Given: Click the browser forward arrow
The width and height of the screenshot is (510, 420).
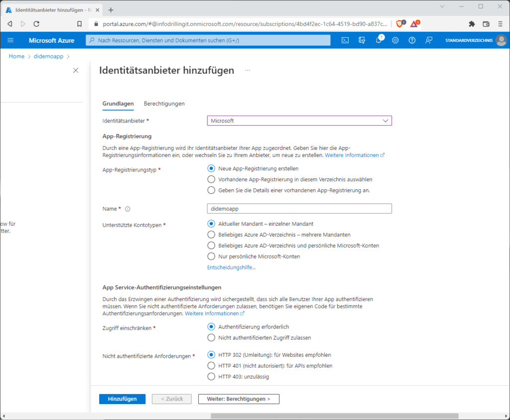Looking at the screenshot, I should tap(23, 24).
